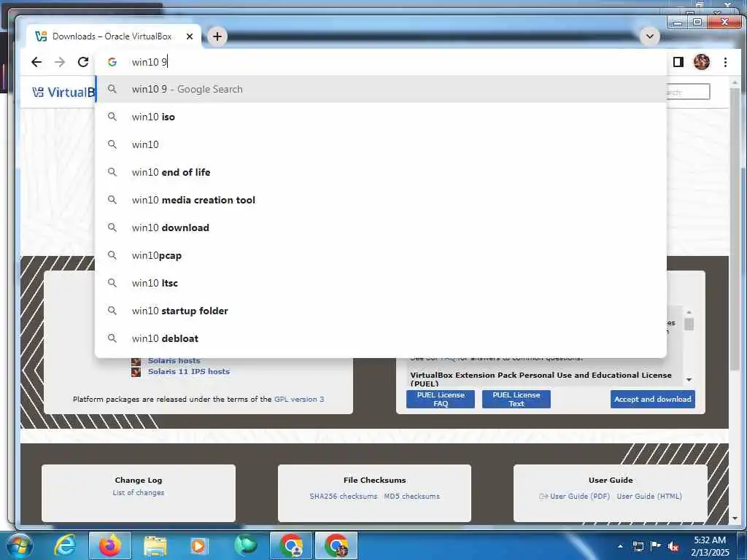The width and height of the screenshot is (747, 560).
Task: Pick the plain 'win10' suggestion
Action: (381, 144)
